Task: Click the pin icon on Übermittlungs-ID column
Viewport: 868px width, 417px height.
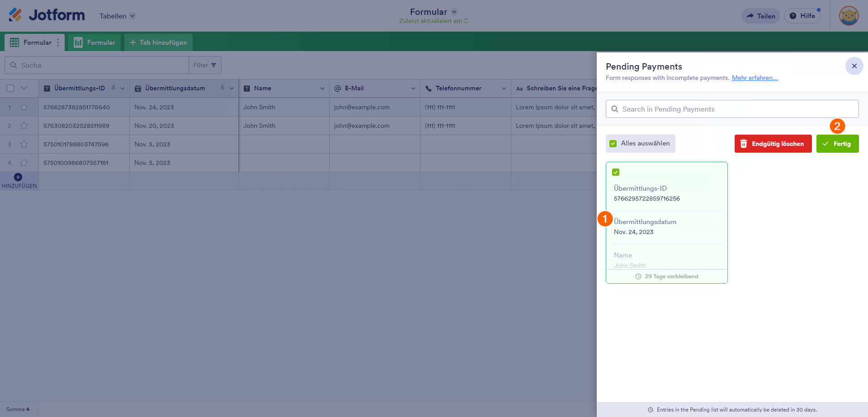Action: pyautogui.click(x=113, y=88)
